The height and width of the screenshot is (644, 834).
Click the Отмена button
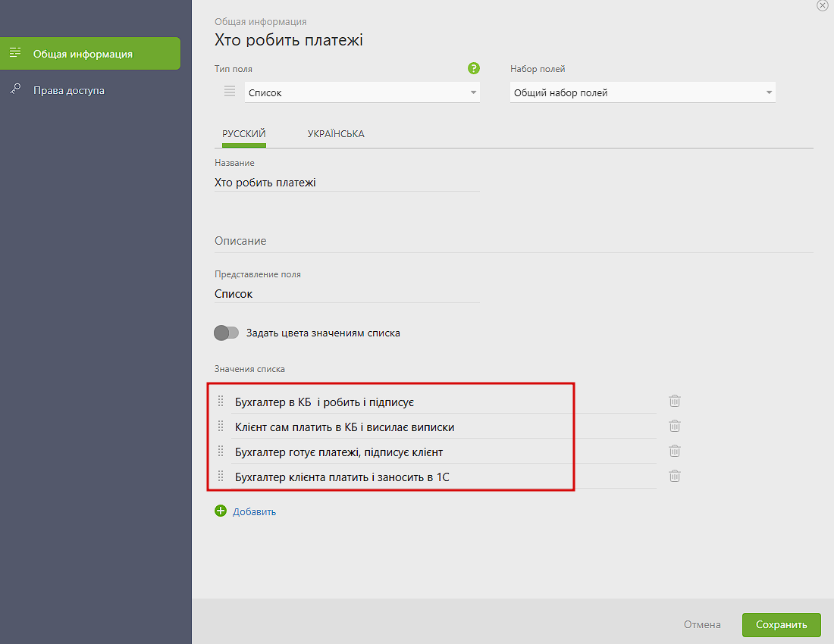tap(702, 625)
